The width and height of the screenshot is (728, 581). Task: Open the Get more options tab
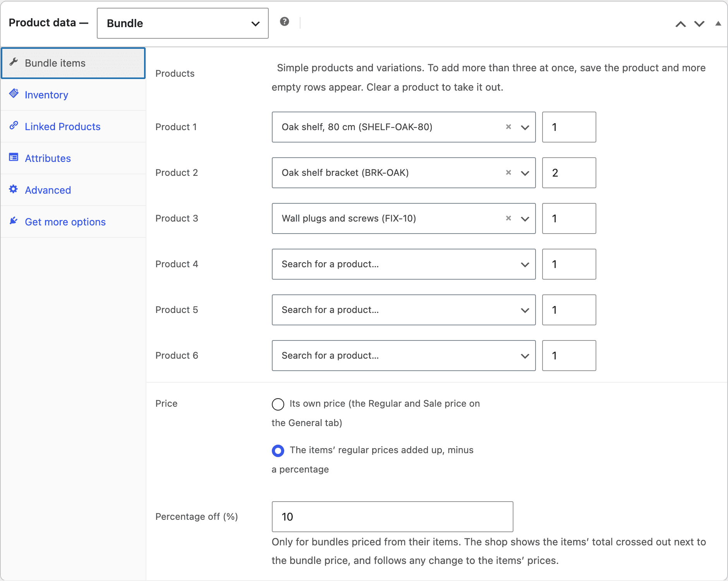tap(73, 222)
